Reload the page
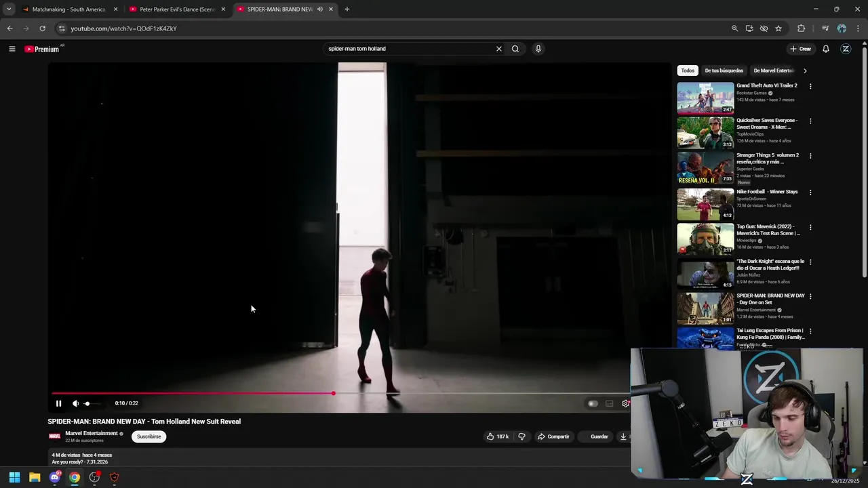 click(42, 28)
